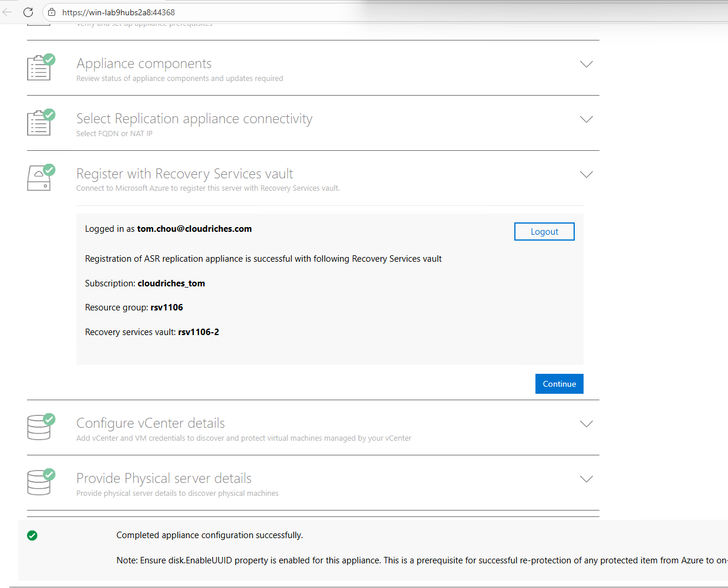
Task: Click the site security lock icon in the address bar
Action: point(50,12)
